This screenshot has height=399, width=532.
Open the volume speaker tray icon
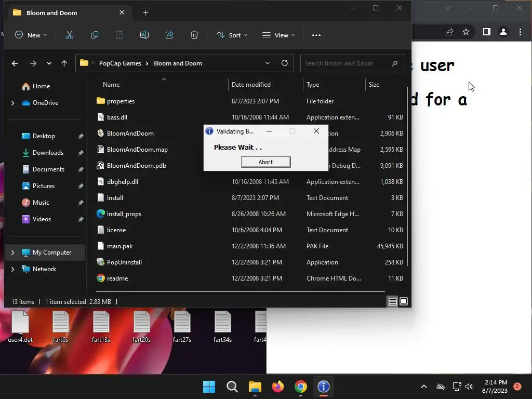tap(469, 387)
